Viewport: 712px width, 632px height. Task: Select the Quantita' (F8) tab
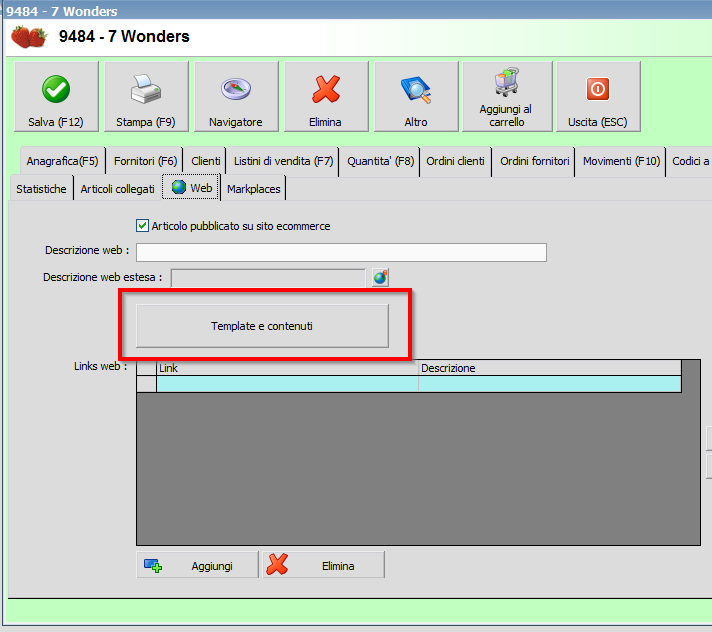pos(381,161)
